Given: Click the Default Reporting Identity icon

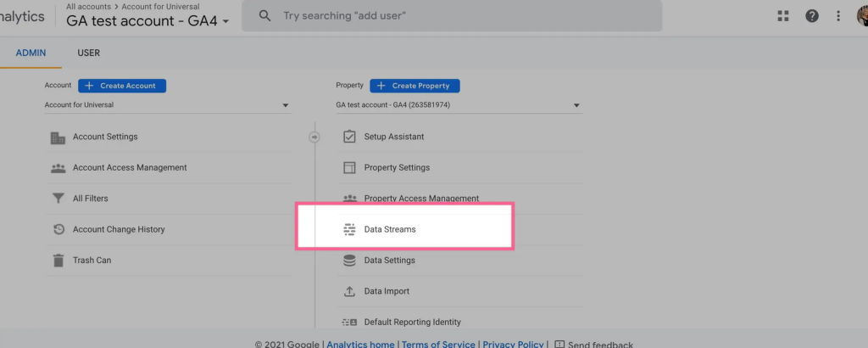Looking at the screenshot, I should click(349, 322).
